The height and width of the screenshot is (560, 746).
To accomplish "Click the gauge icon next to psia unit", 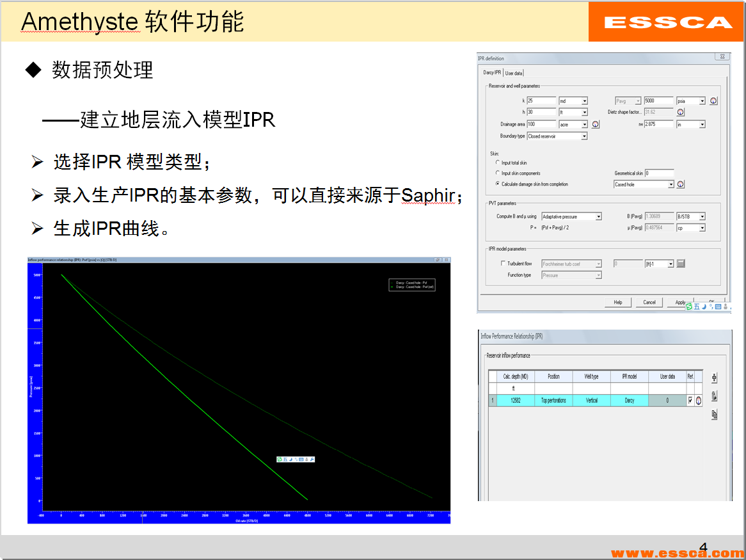I will 714,101.
